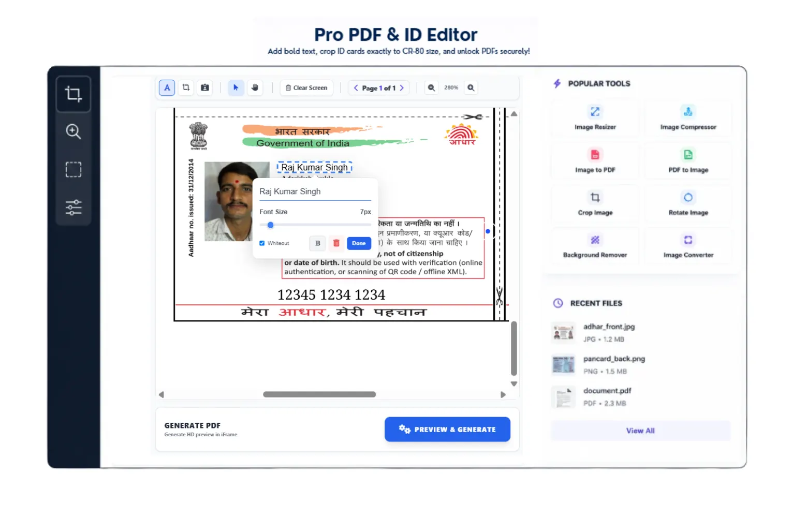The width and height of the screenshot is (792, 532).
Task: Click the scroll right arrow
Action: [x=503, y=394]
